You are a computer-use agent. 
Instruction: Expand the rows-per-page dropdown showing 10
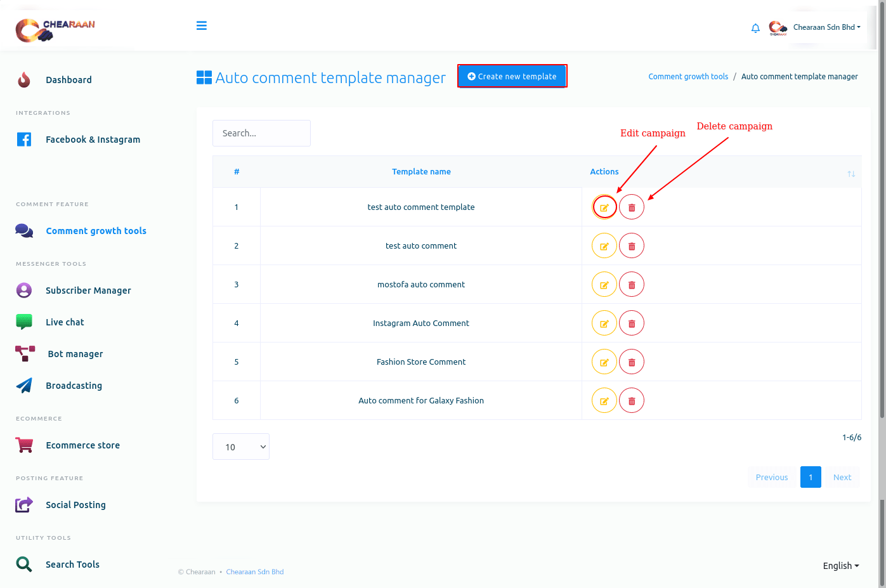[241, 447]
